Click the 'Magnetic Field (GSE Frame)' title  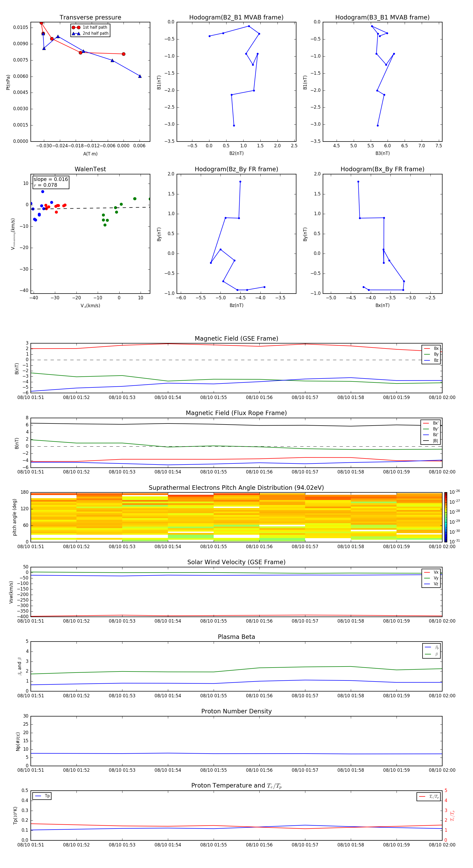(236, 339)
